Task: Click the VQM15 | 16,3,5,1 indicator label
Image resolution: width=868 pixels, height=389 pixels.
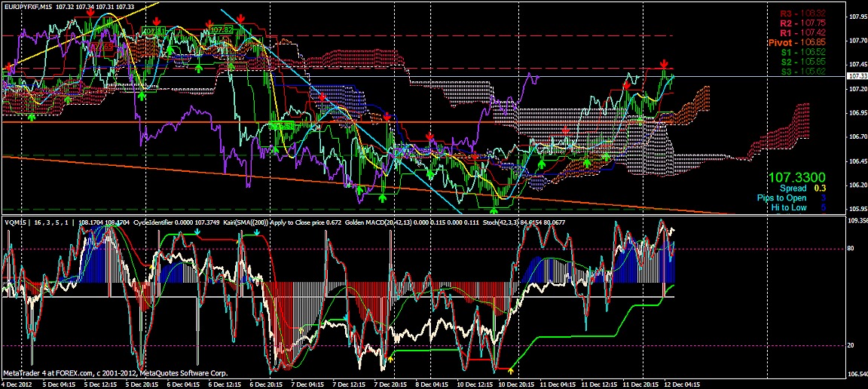Action: coord(36,222)
